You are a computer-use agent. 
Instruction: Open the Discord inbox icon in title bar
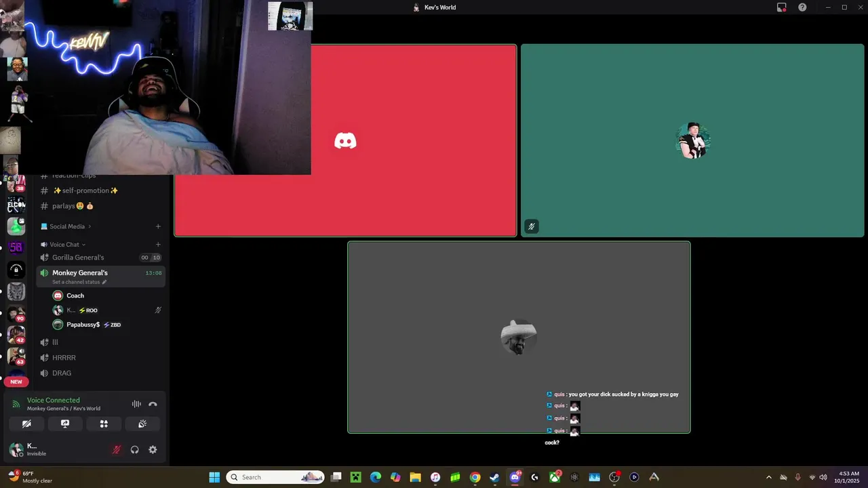tap(781, 7)
